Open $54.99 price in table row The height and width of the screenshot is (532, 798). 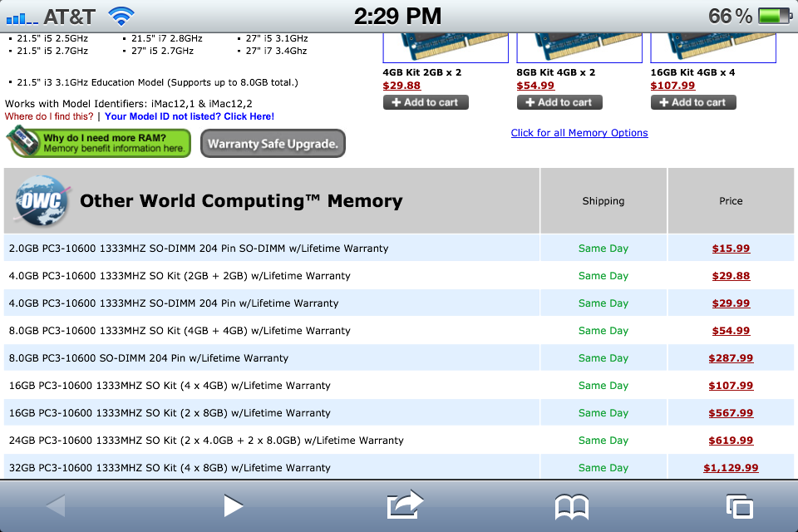[731, 331]
